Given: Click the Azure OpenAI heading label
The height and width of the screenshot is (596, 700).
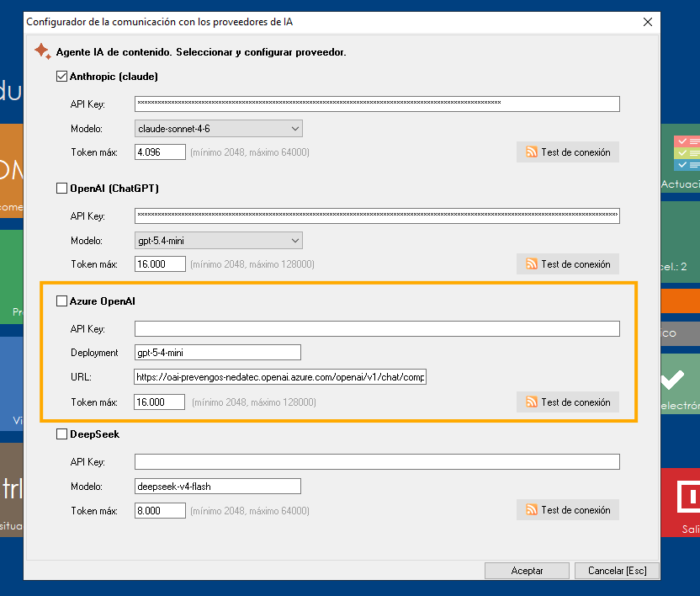Looking at the screenshot, I should tap(103, 301).
